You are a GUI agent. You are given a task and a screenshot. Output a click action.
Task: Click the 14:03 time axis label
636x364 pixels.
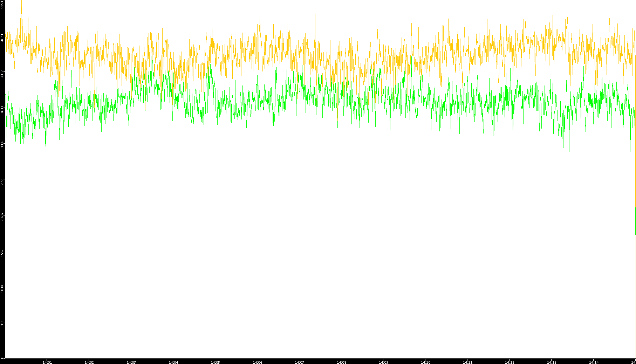(131, 362)
